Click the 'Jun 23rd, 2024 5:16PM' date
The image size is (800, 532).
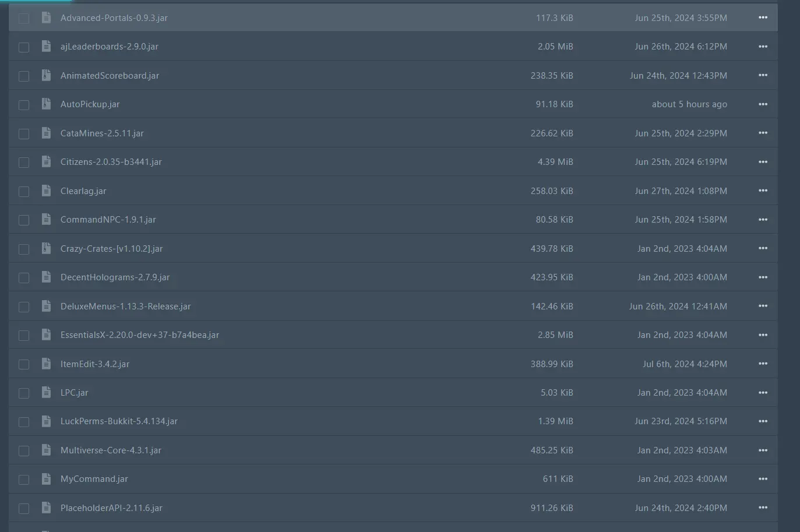coord(681,421)
